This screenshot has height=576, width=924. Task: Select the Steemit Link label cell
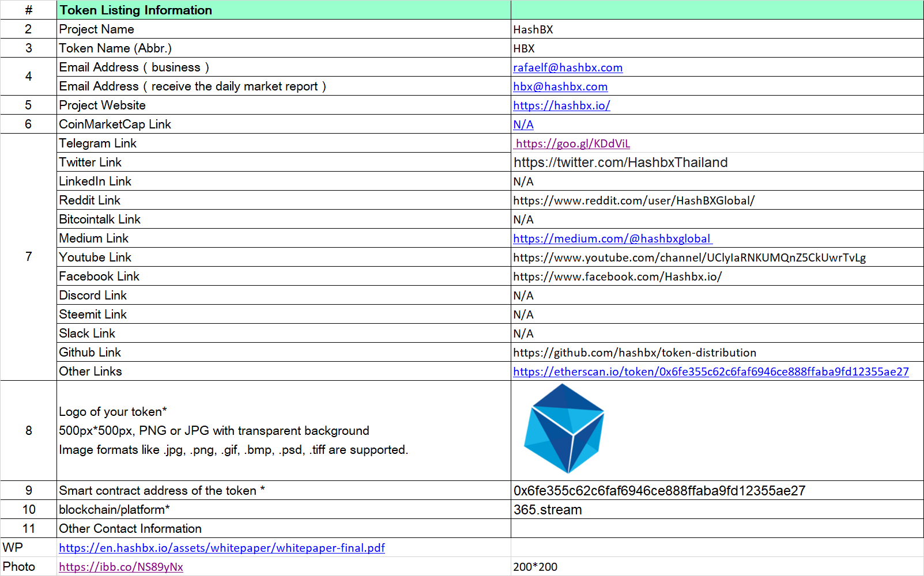pos(284,314)
